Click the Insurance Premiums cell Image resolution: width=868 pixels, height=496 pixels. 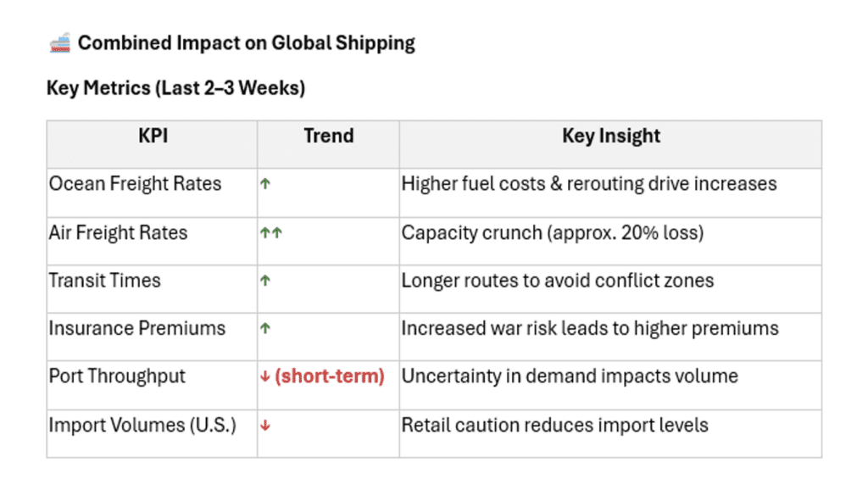click(x=137, y=328)
